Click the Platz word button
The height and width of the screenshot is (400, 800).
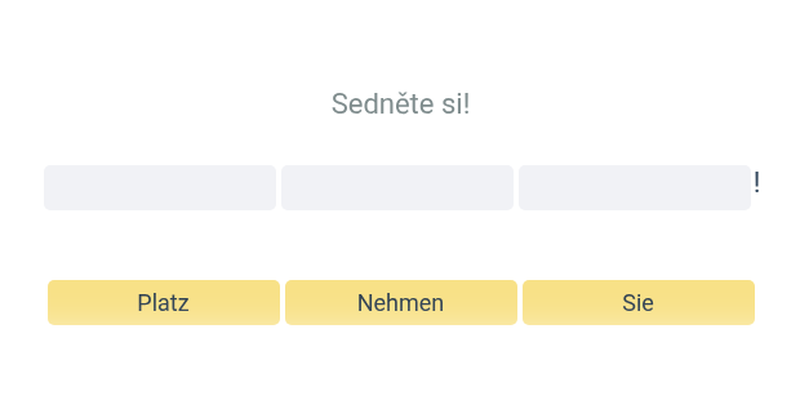(x=164, y=303)
